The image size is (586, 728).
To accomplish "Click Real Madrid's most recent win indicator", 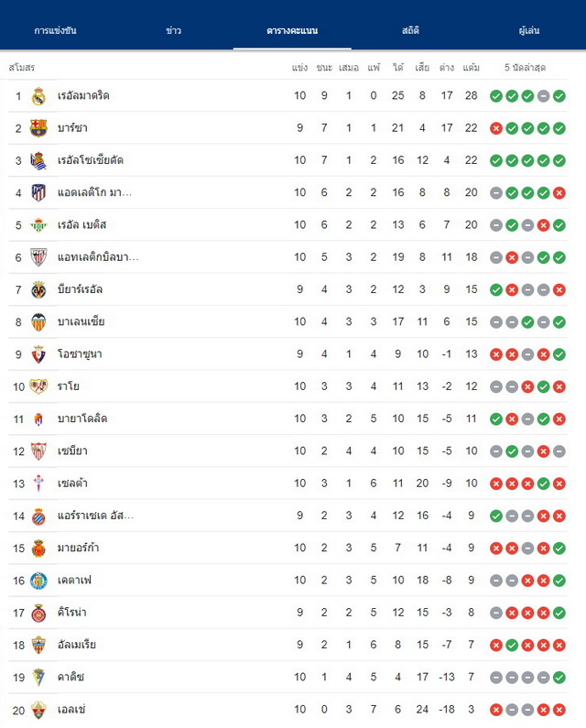I will coord(559,96).
